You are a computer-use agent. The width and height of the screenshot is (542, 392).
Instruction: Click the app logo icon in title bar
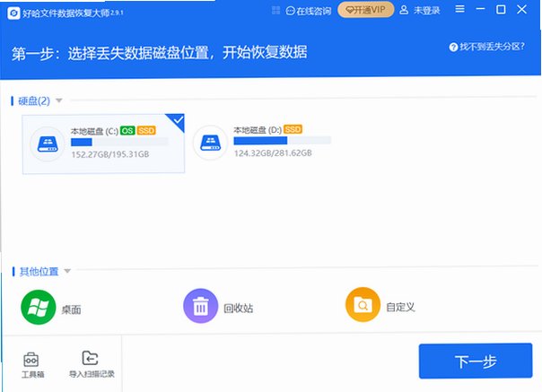tap(13, 13)
